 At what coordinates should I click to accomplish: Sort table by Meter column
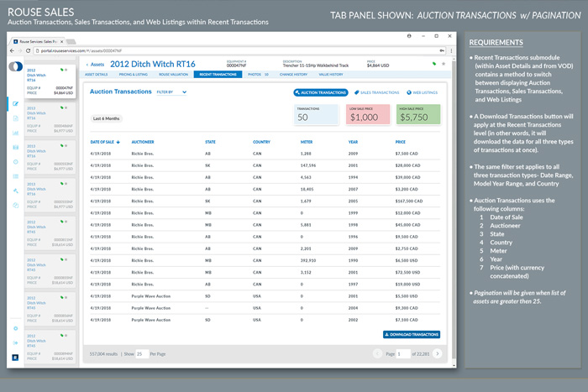coord(307,142)
